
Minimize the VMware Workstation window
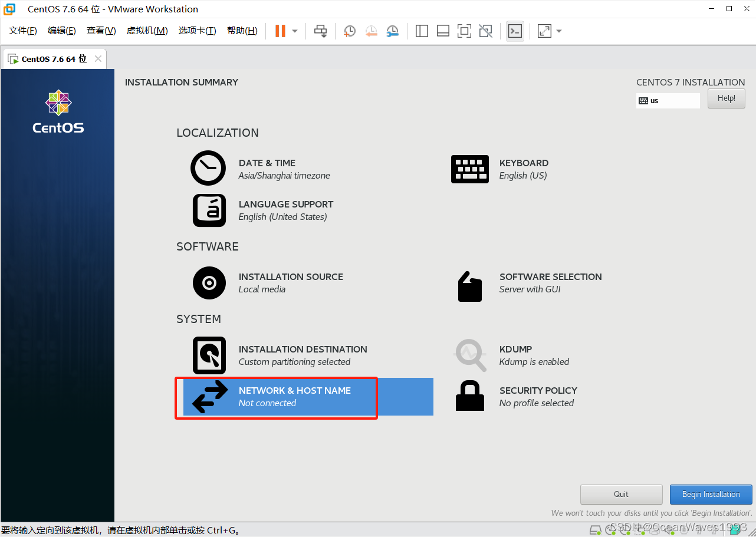(713, 9)
